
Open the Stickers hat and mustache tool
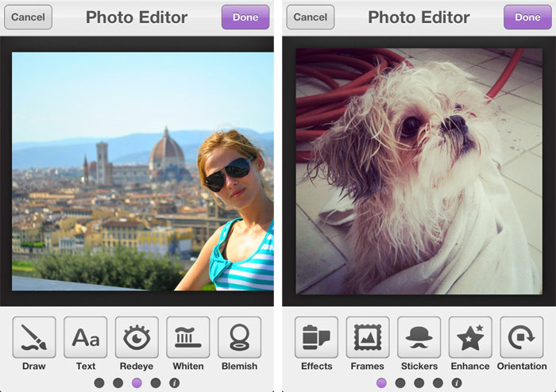419,337
